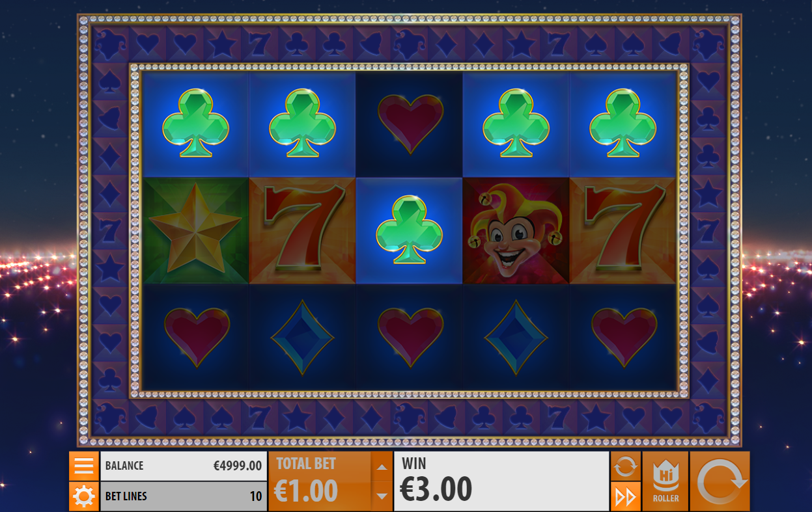Click the Total Bet €1.00 panel

tap(320, 481)
